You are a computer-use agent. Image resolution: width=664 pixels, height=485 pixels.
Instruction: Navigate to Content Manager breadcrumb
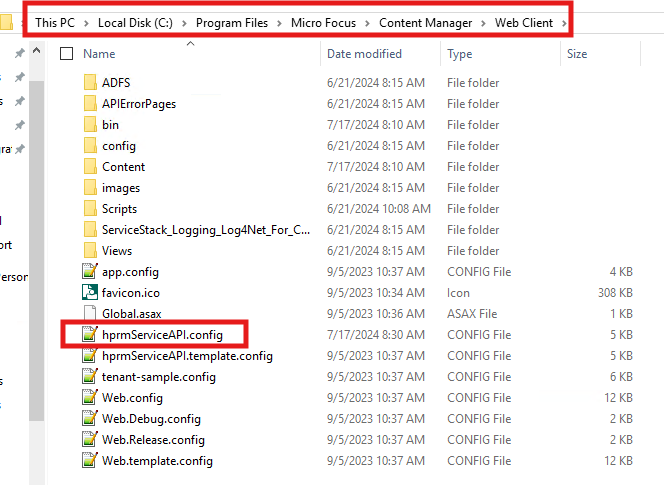point(426,23)
